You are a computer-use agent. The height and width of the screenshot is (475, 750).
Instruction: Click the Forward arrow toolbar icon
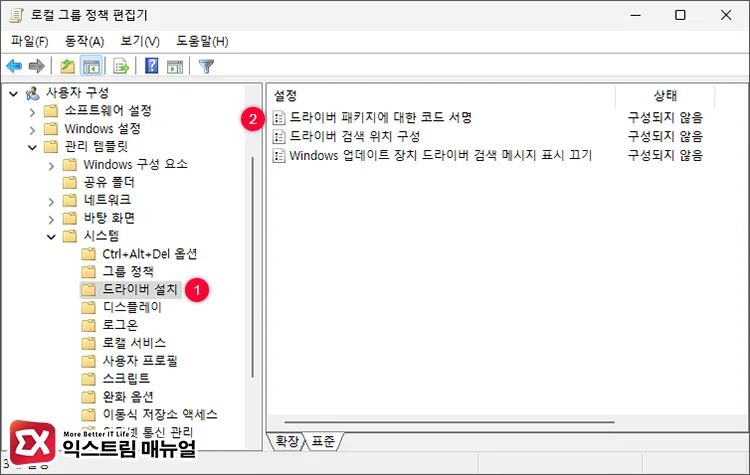tap(37, 66)
